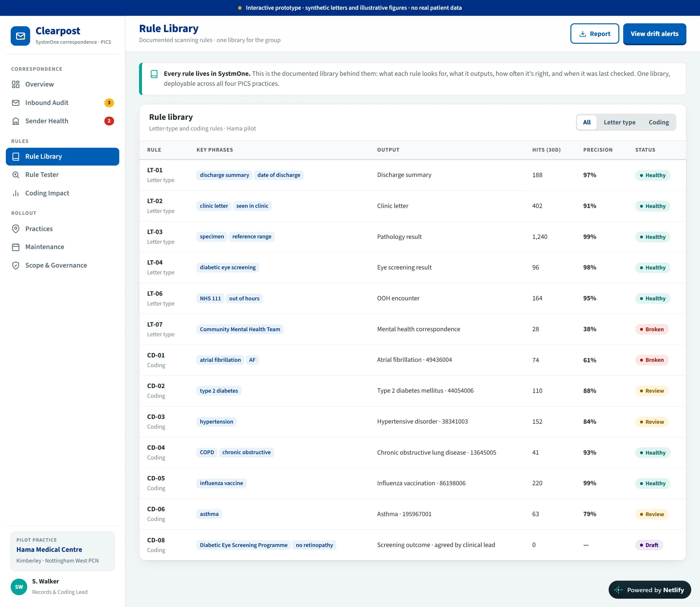Image resolution: width=700 pixels, height=607 pixels.
Task: Click the Broken status pill for CD-01
Action: pos(652,360)
